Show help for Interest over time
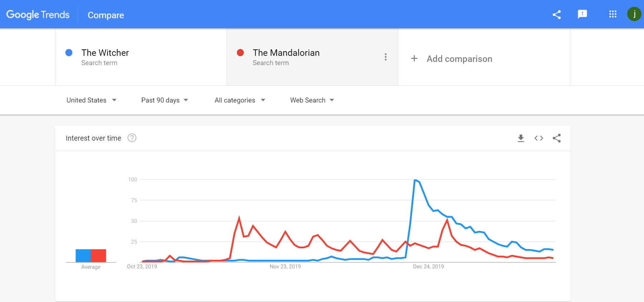The width and height of the screenshot is (644, 302). 132,138
